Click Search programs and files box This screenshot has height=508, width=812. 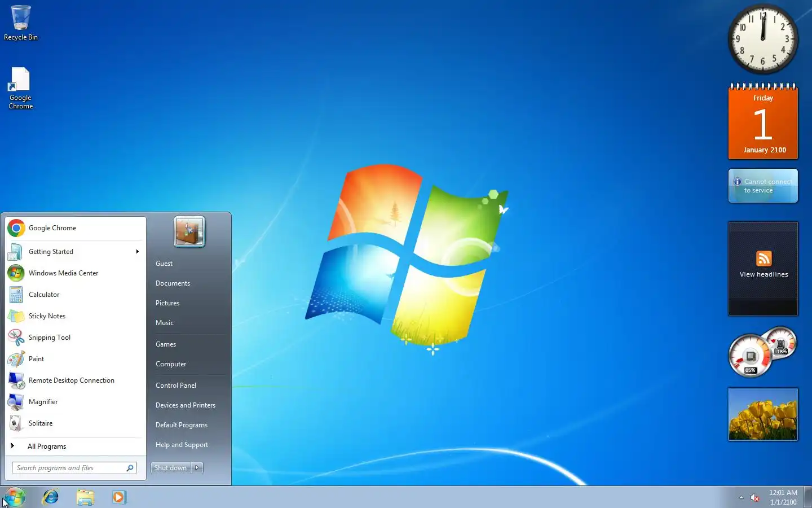pos(74,468)
